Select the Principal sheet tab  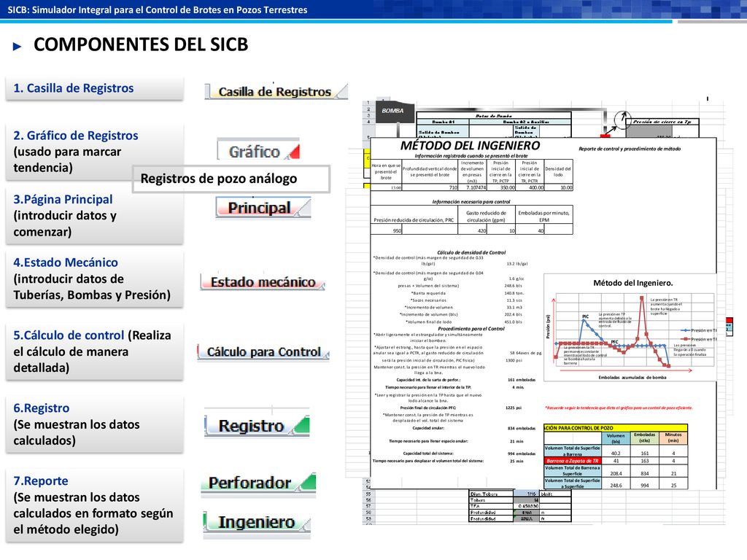[x=263, y=208]
